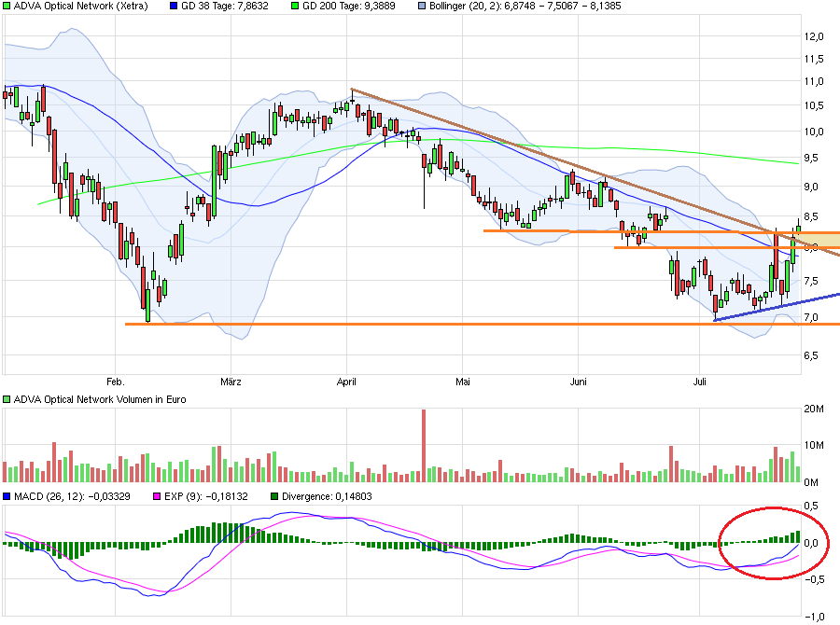Click the 'April' month axis label
Image resolution: width=840 pixels, height=625 pixels.
[x=346, y=382]
